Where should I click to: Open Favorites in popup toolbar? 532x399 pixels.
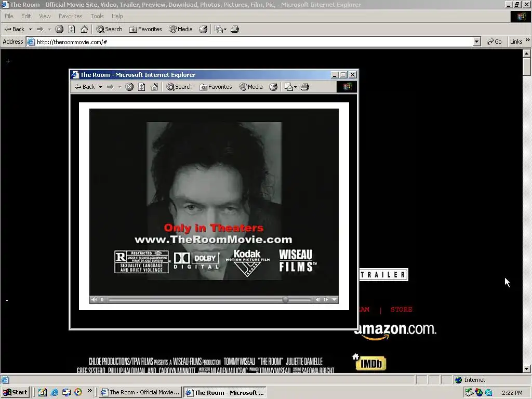click(216, 87)
